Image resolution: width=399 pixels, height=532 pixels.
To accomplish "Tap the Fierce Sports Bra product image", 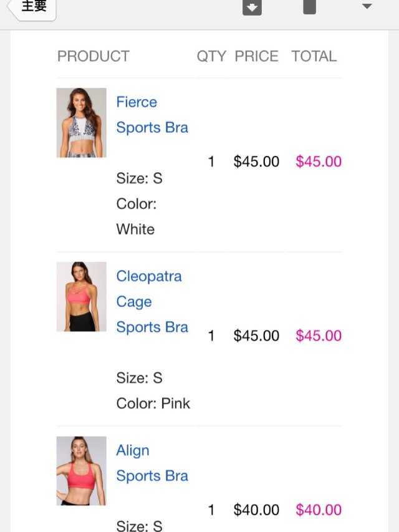I will point(81,122).
